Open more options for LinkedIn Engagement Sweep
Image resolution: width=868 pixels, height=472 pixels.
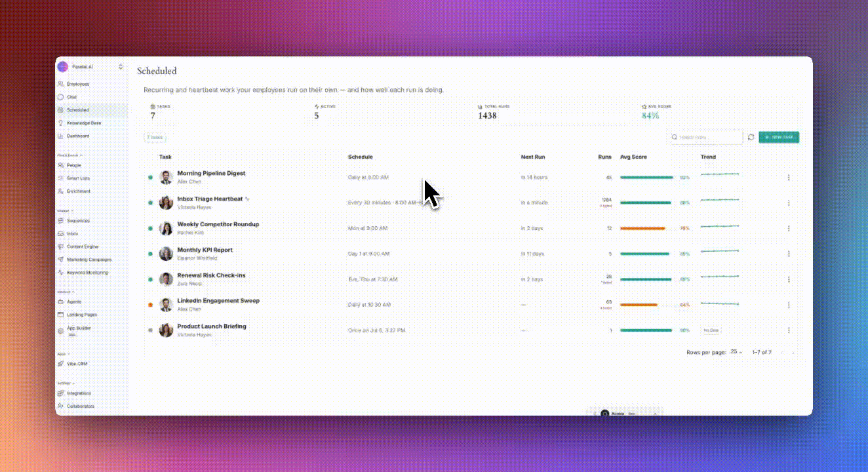point(789,305)
